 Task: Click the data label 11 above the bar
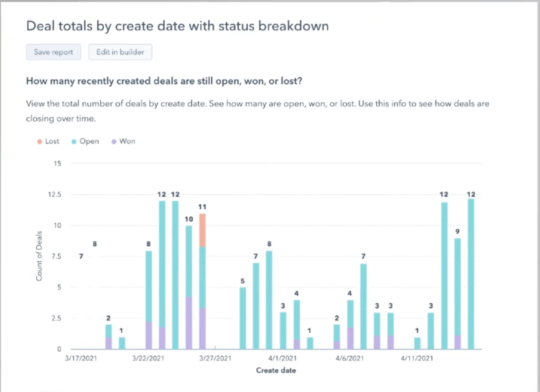(202, 207)
